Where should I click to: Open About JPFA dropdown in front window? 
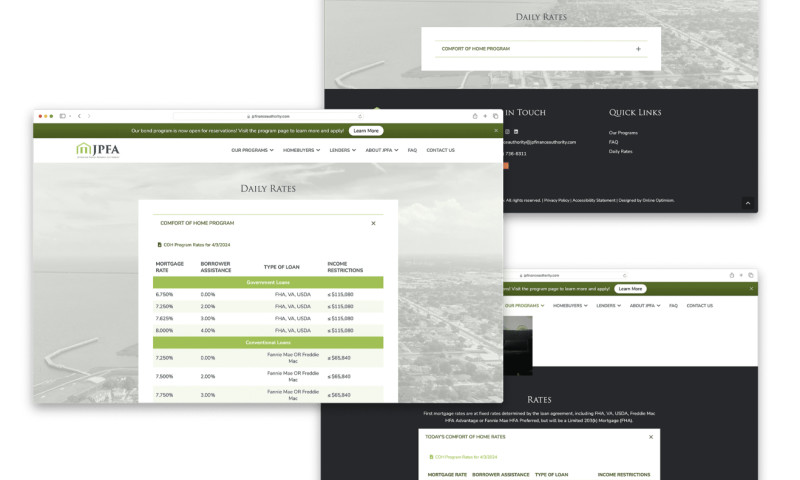coord(382,150)
